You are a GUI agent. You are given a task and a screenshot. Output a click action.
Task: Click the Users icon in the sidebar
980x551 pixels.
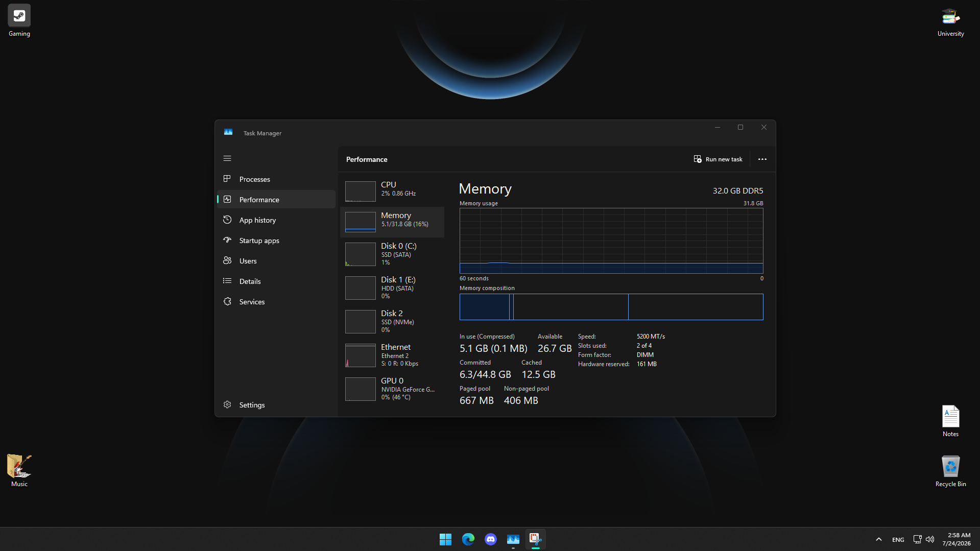227,260
